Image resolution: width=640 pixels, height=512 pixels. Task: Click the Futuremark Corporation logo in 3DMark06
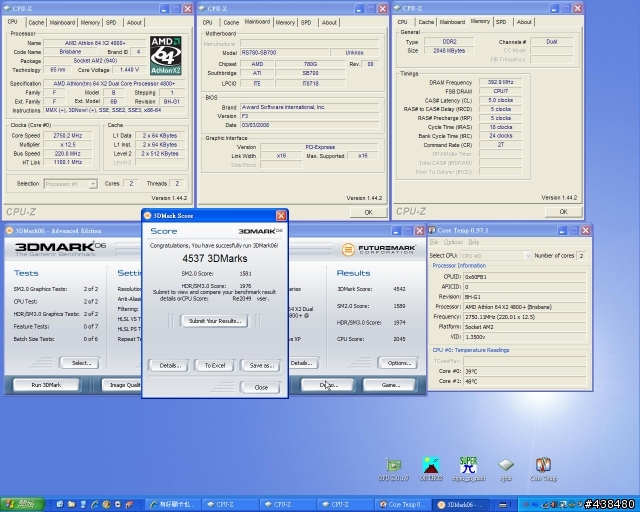[x=378, y=249]
